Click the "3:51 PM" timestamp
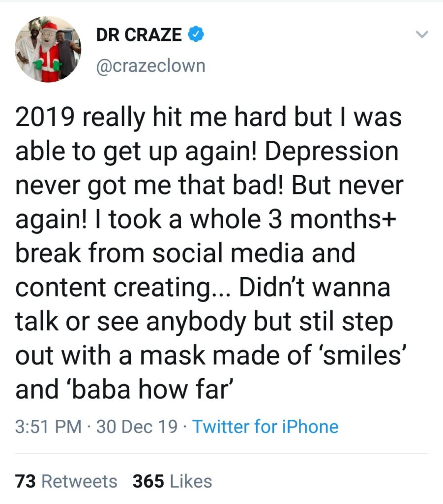 (x=48, y=426)
